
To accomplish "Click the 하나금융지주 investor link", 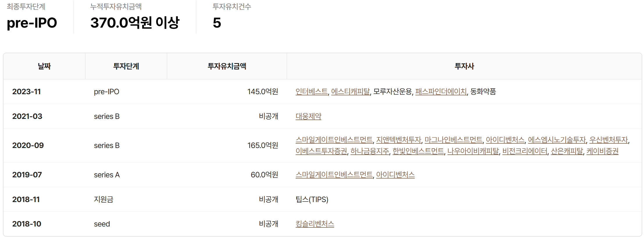I will pos(370,151).
